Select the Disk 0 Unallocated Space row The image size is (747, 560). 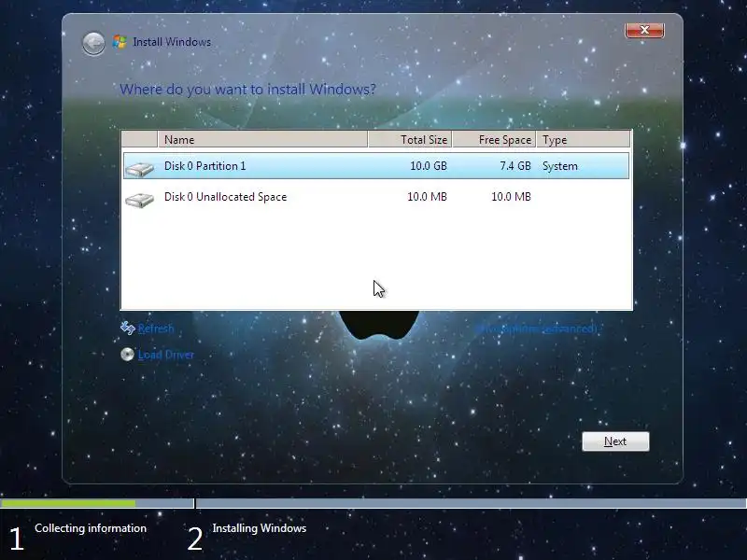tap(376, 197)
